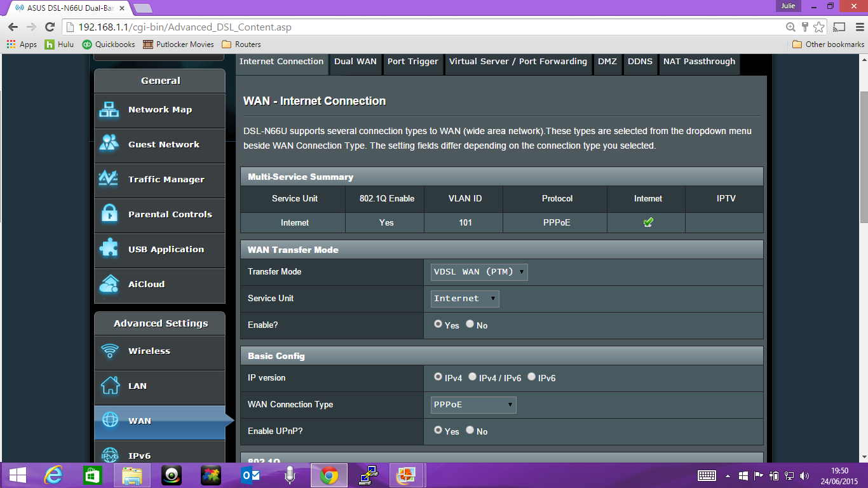Set Enable UPnP to No
868x488 pixels.
[470, 430]
